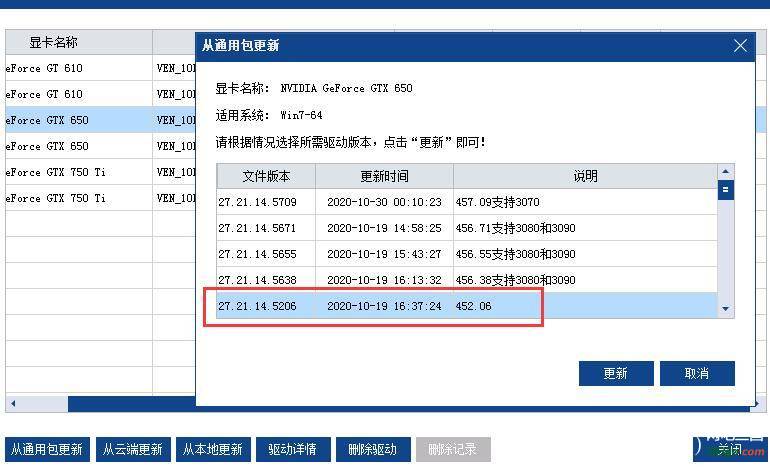This screenshot has width=770, height=467.
Task: Open 从通用包更新 at the bottom toolbar
Action: [x=47, y=449]
